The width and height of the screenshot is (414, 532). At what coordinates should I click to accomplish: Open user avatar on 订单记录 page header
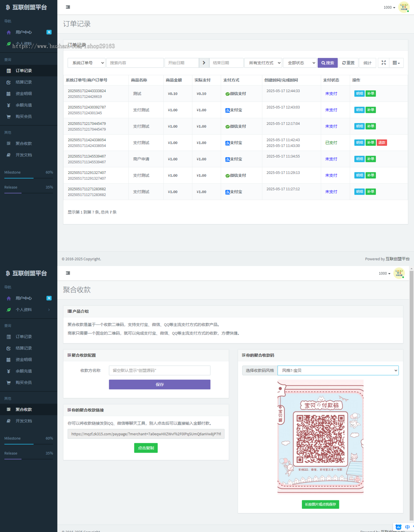404,7
